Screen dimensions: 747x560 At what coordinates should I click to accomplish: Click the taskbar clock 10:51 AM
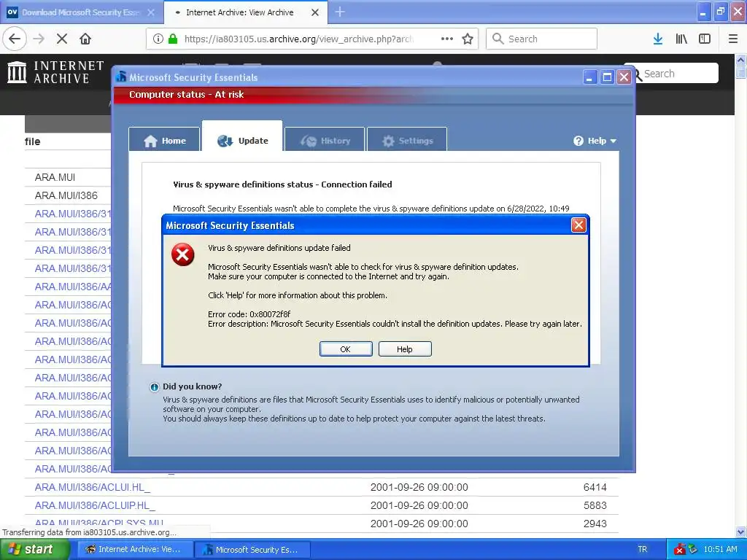720,549
